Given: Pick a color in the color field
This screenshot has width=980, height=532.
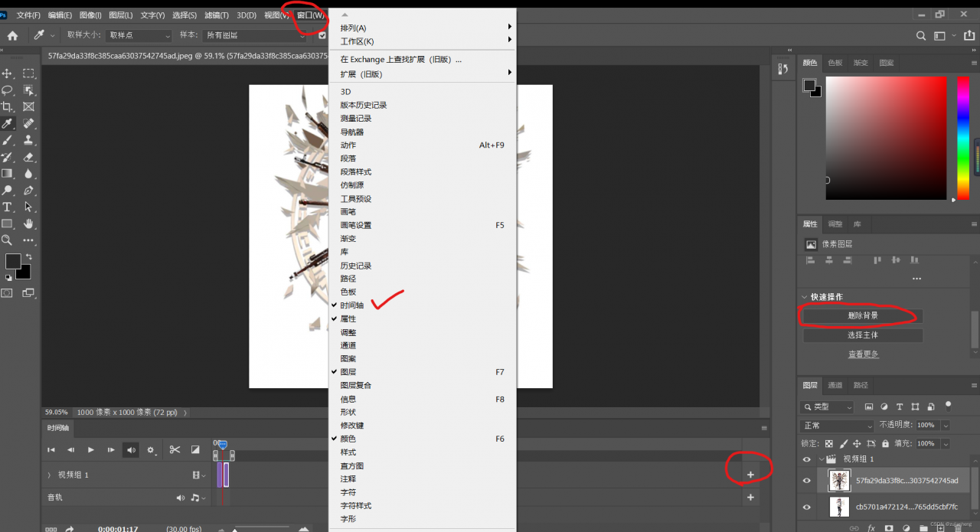Looking at the screenshot, I should (886, 138).
